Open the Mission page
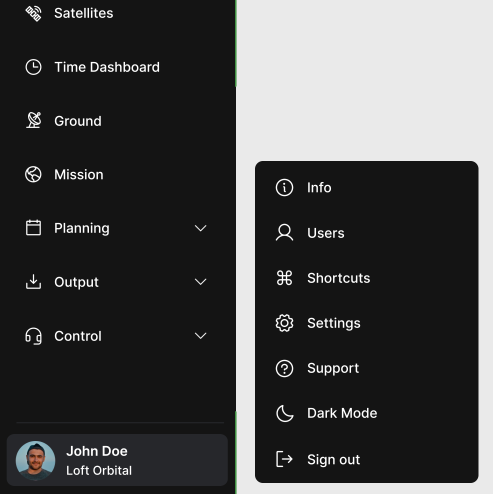Image resolution: width=493 pixels, height=494 pixels. pos(79,174)
